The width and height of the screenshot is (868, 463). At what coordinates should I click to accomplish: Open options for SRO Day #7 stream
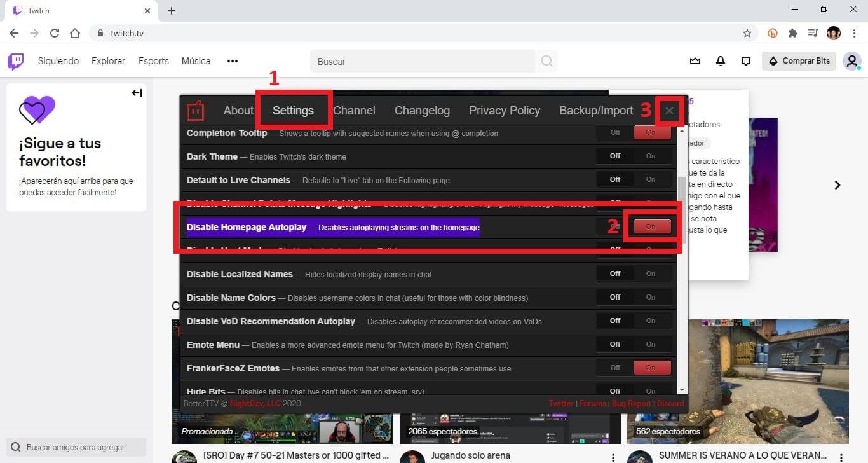(385, 457)
